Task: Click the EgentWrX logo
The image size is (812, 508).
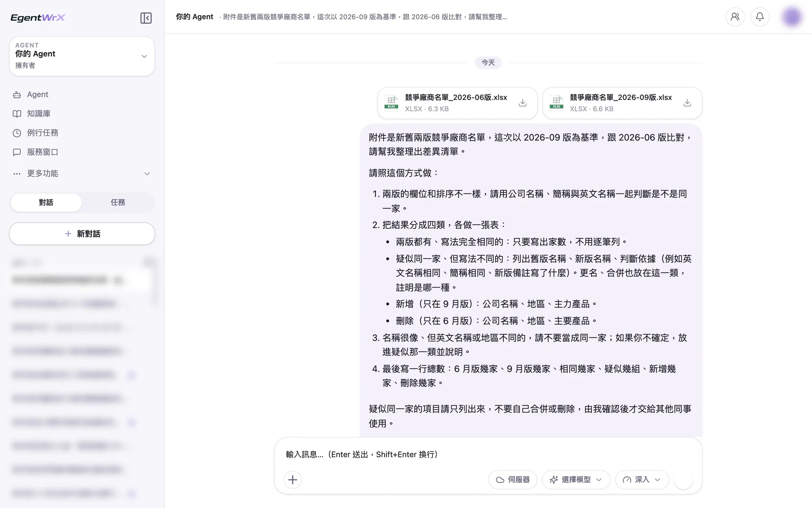Action: 38,17
